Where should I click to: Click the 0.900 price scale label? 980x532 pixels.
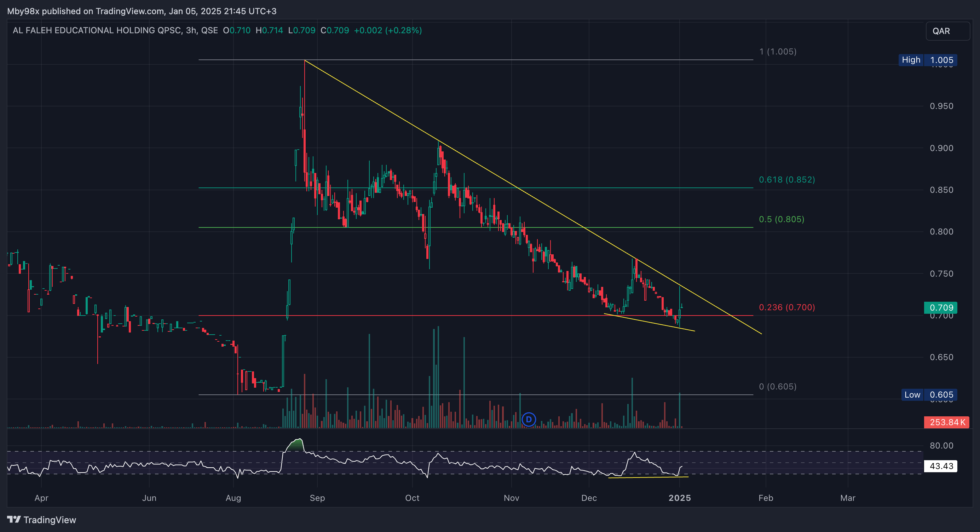941,148
